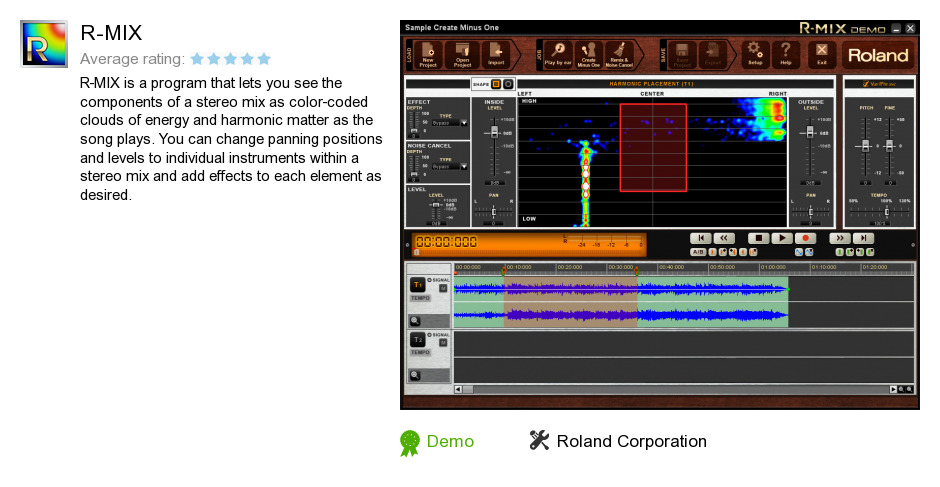
Task: Click the Roland logo
Action: [878, 55]
